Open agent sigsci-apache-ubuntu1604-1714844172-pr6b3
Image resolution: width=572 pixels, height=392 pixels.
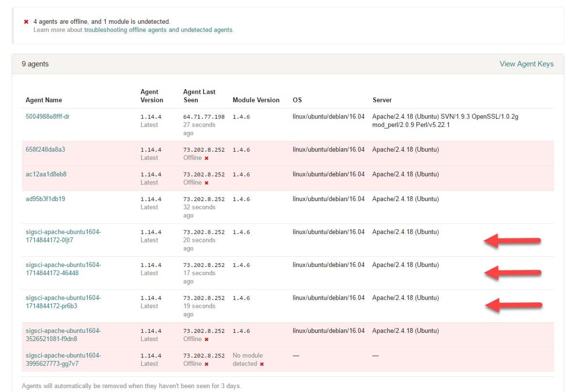[x=63, y=302]
